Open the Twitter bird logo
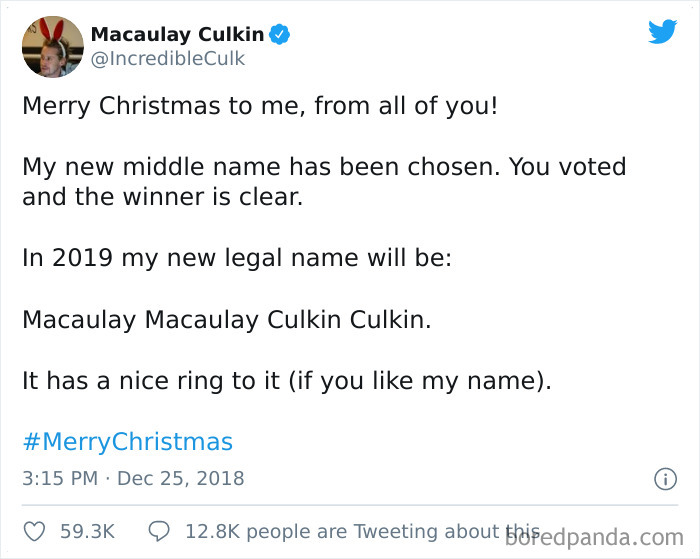The image size is (700, 559). point(662,31)
